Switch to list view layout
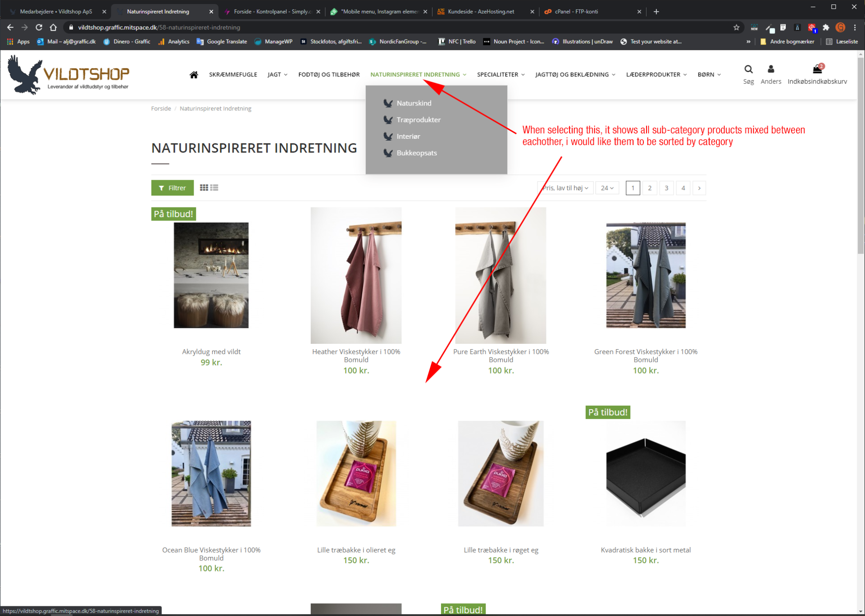865x616 pixels. coord(214,188)
